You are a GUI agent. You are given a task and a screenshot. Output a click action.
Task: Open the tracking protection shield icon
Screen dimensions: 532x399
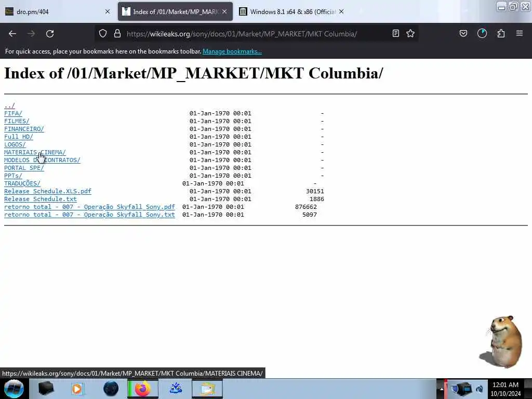click(x=103, y=34)
